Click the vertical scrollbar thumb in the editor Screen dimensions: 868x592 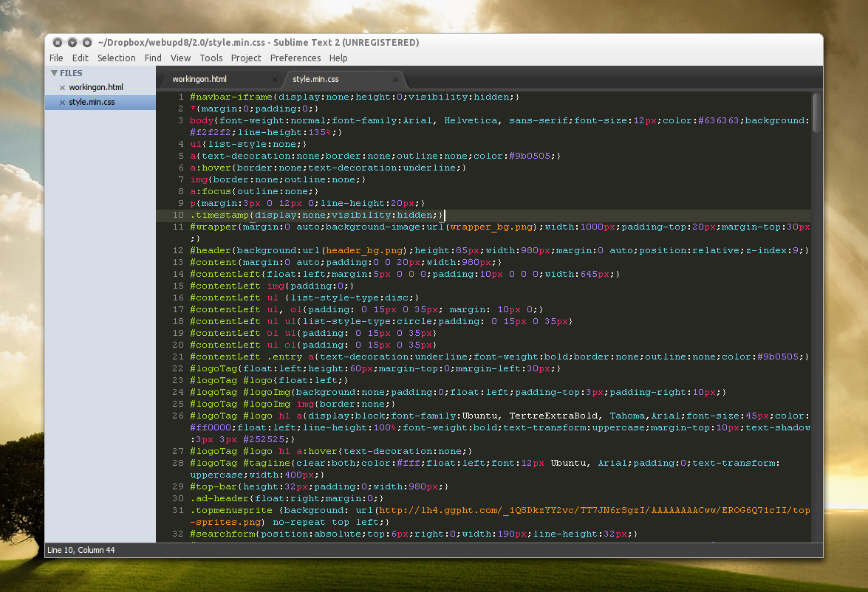816,113
